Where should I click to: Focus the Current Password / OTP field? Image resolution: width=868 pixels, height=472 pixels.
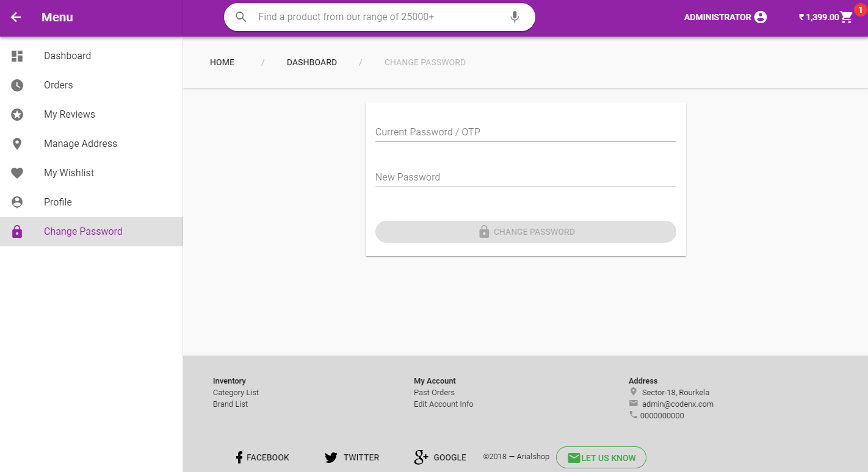click(x=526, y=132)
